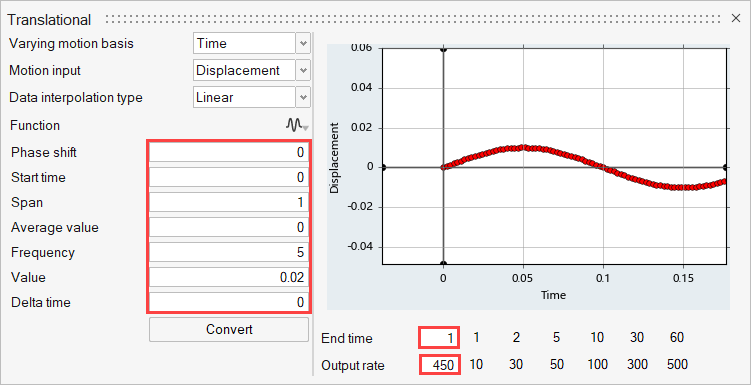Click the curve peak on the plot
Screen dimensions: 751x385
click(x=523, y=147)
